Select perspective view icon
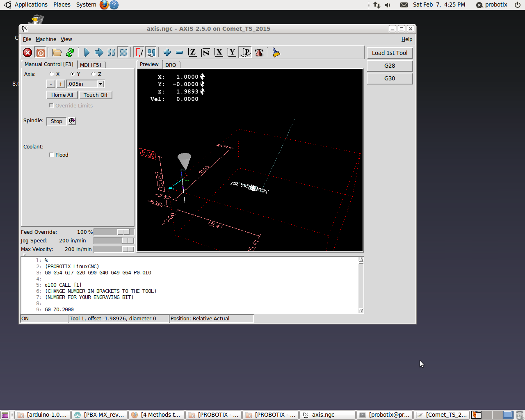 coord(245,52)
